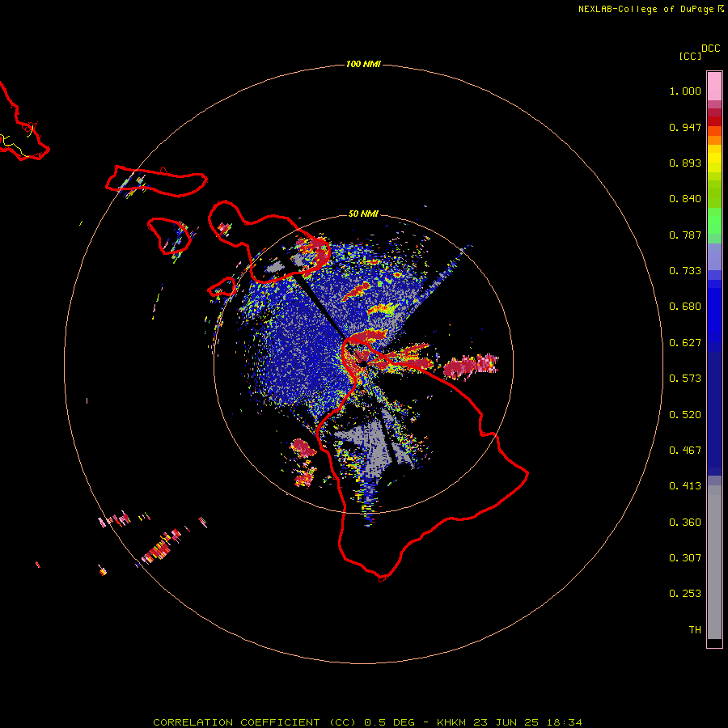Screen dimensions: 728x728
Task: Click the DCC label above the color bar
Action: point(710,49)
